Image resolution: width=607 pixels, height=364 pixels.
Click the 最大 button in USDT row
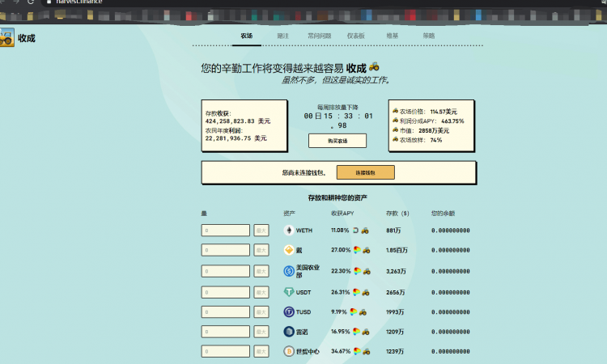coord(261,292)
